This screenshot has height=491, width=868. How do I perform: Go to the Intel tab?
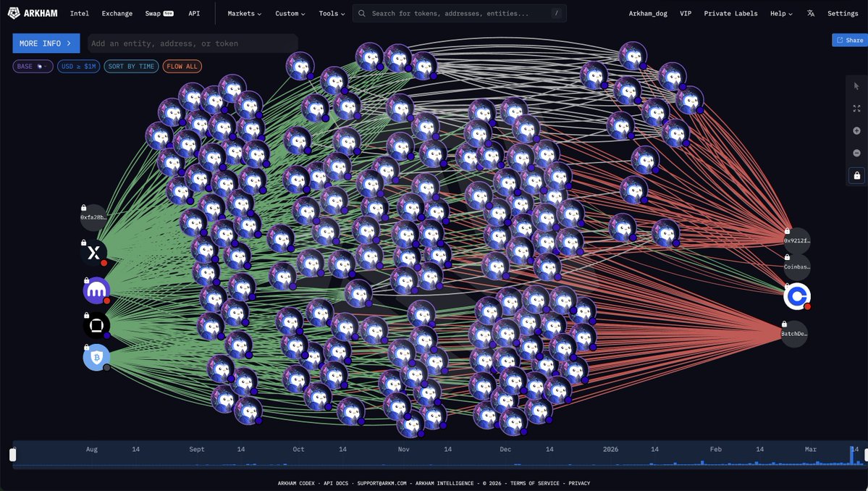tap(79, 13)
